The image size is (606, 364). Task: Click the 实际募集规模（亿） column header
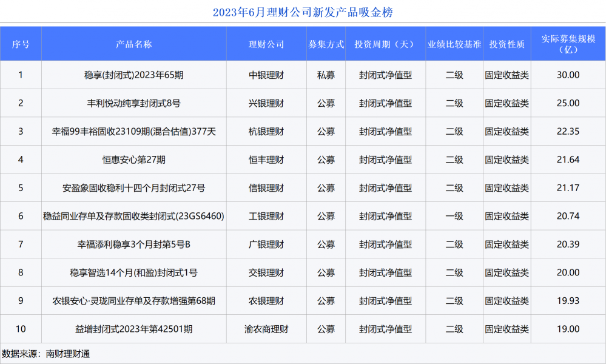click(568, 44)
